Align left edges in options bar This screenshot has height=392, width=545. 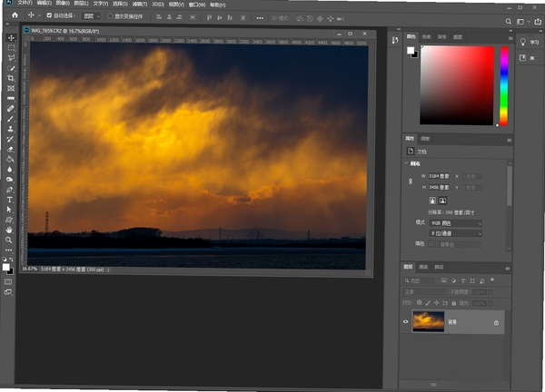(159, 17)
